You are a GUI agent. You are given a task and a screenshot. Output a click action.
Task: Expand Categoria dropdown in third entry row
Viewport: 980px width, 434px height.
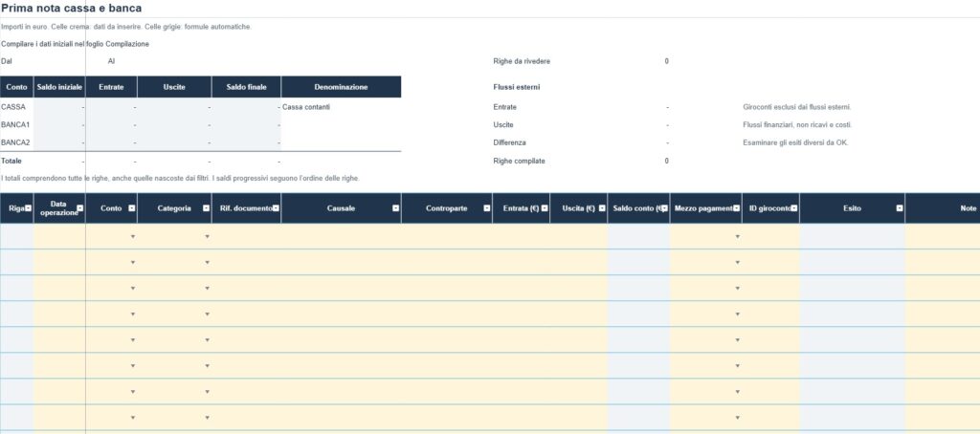pos(207,289)
